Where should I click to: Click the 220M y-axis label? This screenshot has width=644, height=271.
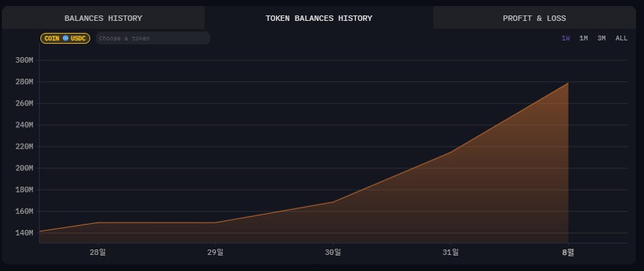point(24,147)
